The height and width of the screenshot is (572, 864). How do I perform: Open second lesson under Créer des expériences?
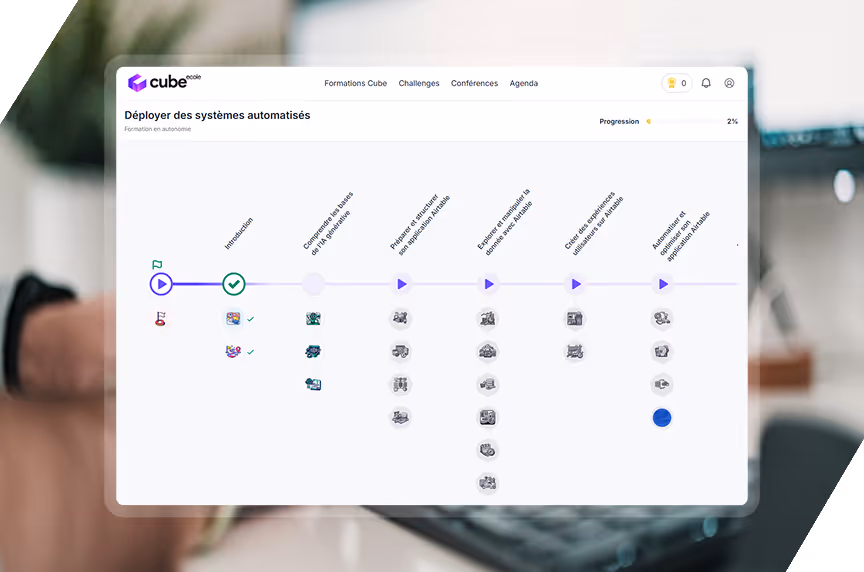[x=575, y=352]
